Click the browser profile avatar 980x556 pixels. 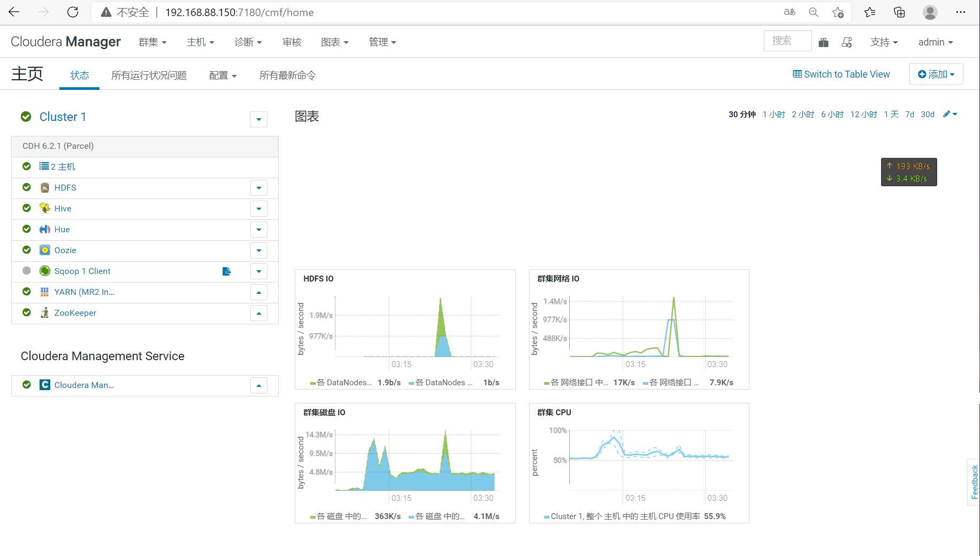pos(930,12)
